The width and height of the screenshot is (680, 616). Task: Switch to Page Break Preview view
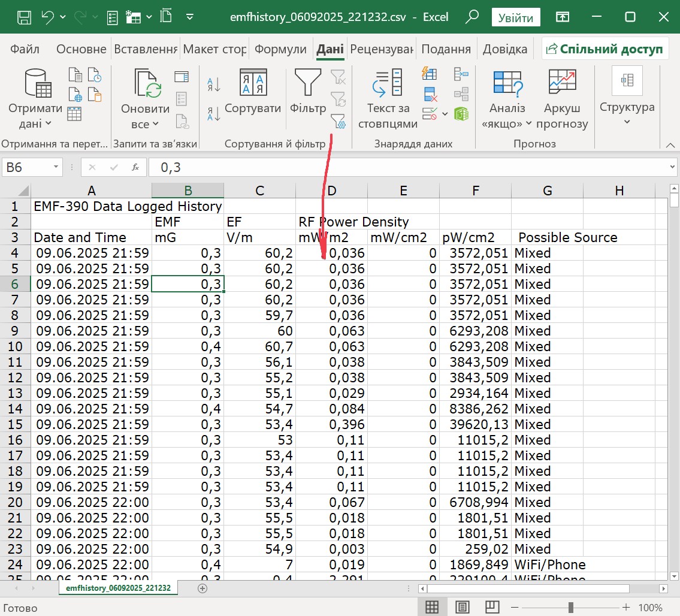point(492,606)
